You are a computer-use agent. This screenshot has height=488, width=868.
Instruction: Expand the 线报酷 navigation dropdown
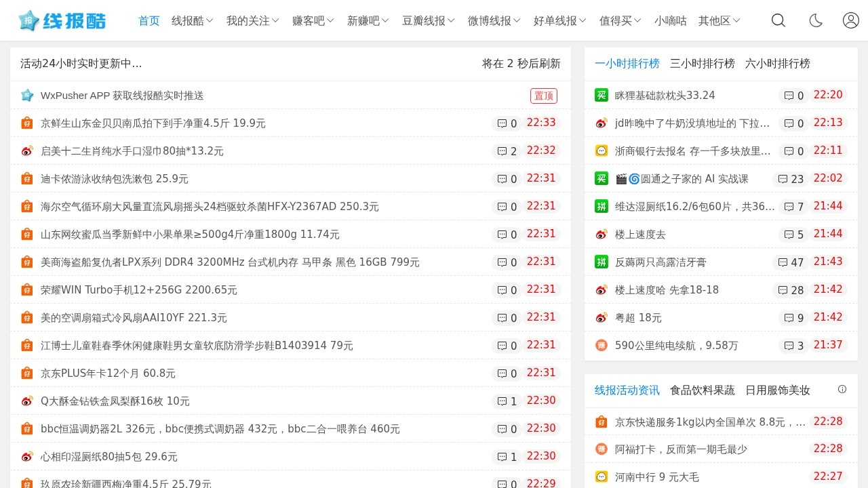193,20
